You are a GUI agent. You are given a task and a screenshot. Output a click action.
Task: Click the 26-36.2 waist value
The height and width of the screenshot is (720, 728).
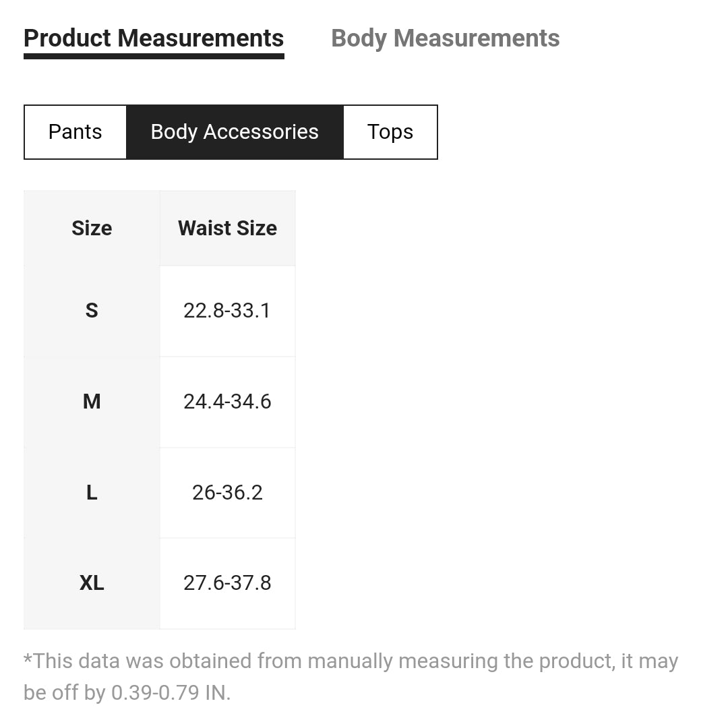227,493
